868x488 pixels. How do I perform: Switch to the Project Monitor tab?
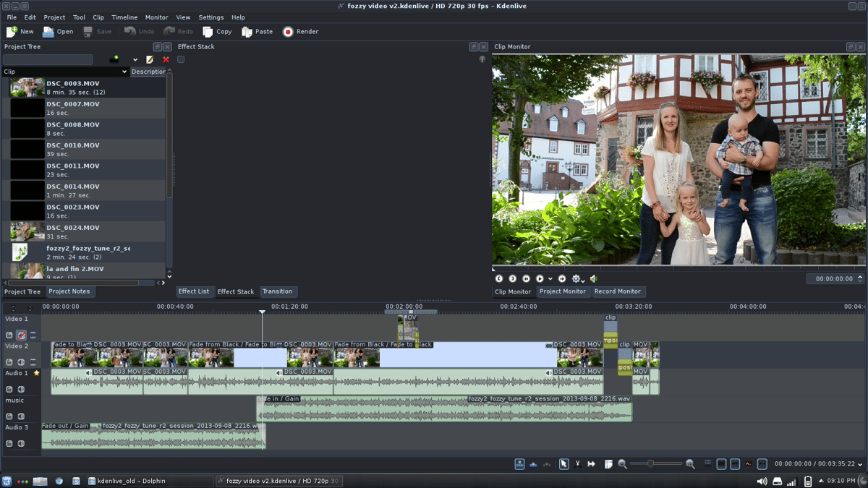[x=562, y=291]
